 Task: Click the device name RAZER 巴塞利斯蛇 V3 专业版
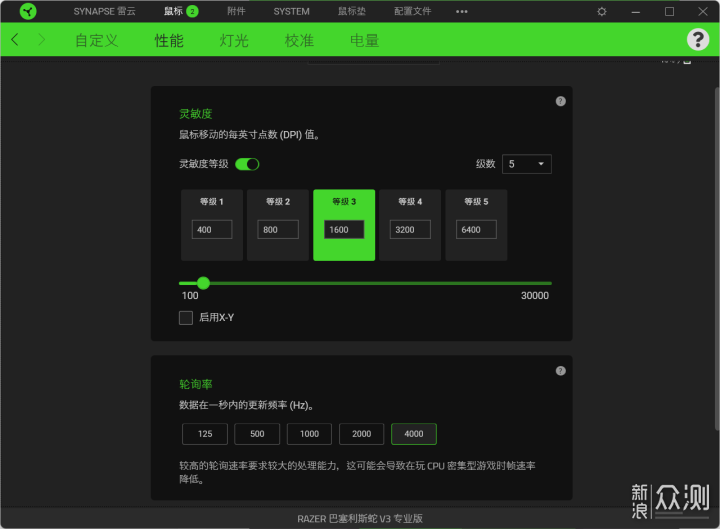(360, 519)
